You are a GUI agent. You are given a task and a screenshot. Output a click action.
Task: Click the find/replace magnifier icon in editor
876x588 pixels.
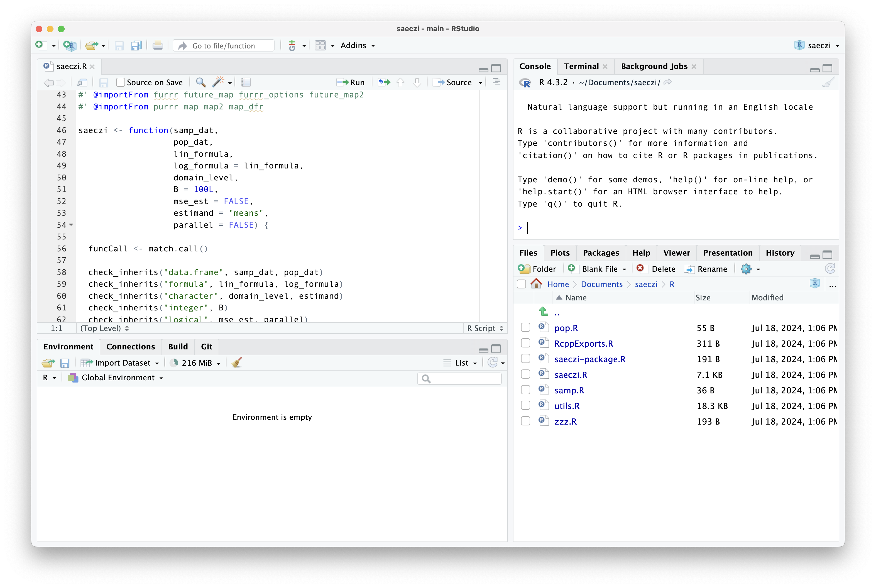click(201, 82)
